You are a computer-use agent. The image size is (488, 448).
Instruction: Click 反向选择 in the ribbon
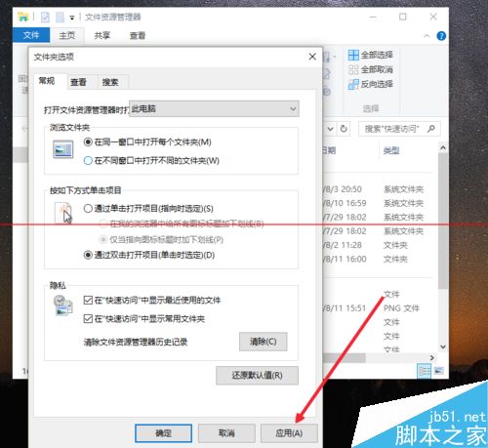(x=371, y=84)
